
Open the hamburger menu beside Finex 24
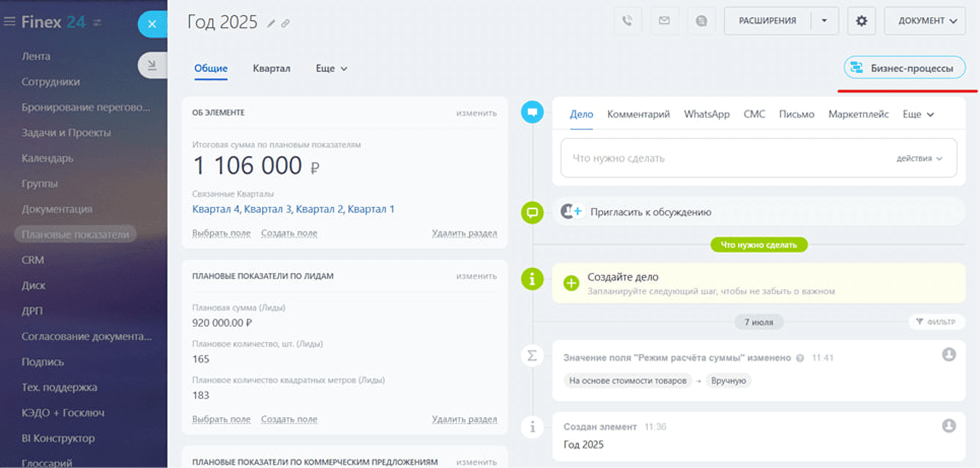(x=10, y=21)
